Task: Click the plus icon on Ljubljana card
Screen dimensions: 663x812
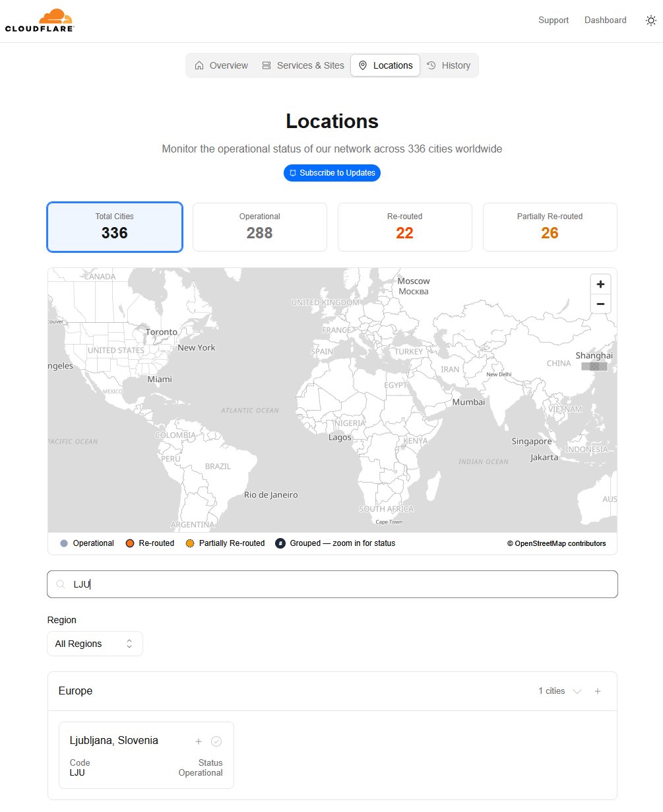Action: tap(199, 741)
